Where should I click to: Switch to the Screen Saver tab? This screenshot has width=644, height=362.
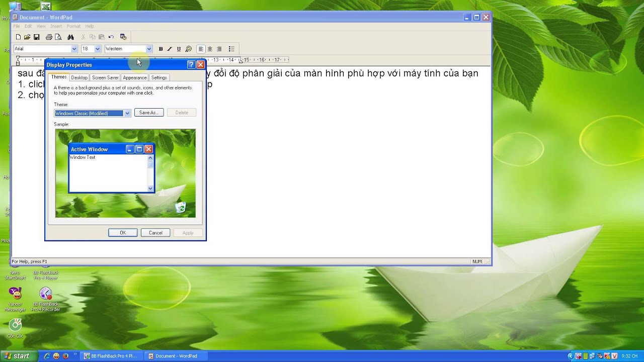click(105, 77)
